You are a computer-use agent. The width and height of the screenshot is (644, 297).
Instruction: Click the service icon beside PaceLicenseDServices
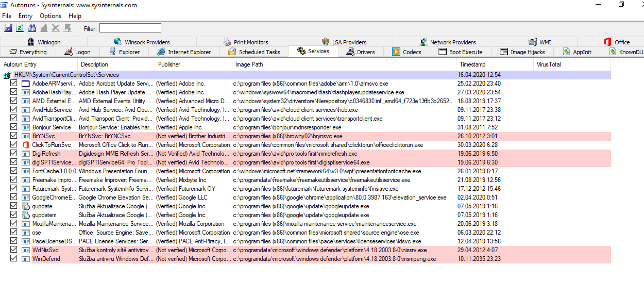click(x=25, y=241)
